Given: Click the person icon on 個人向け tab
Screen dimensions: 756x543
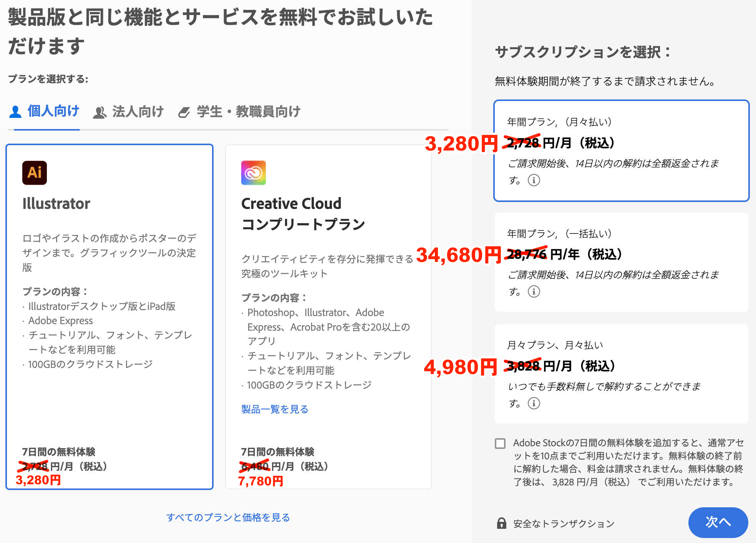Looking at the screenshot, I should [15, 111].
